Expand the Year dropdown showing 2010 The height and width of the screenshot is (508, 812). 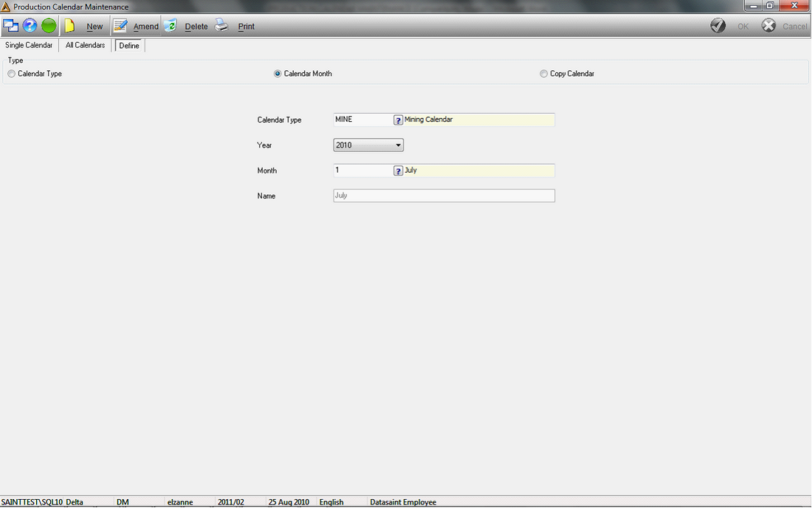[368, 145]
